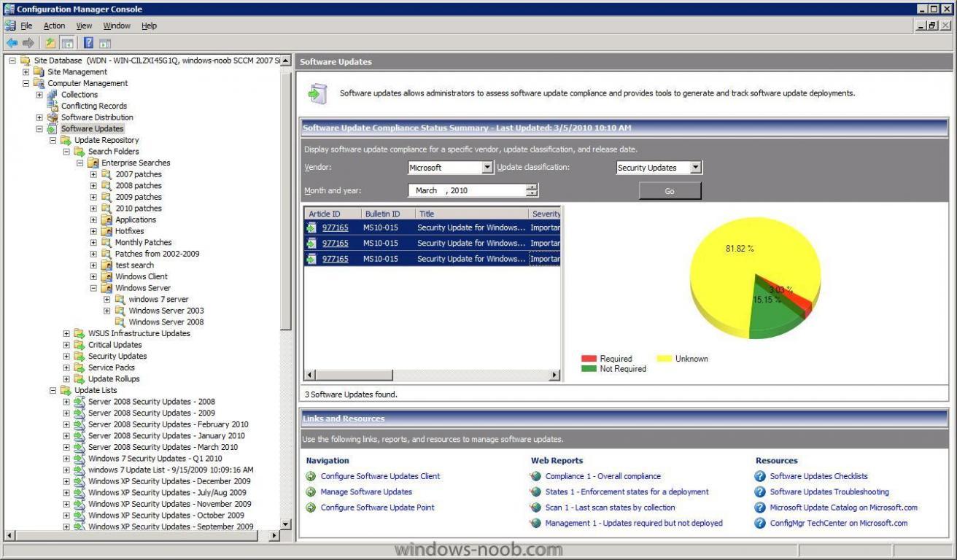Open Manage Software Updates link
Image resolution: width=957 pixels, height=560 pixels.
(x=366, y=492)
